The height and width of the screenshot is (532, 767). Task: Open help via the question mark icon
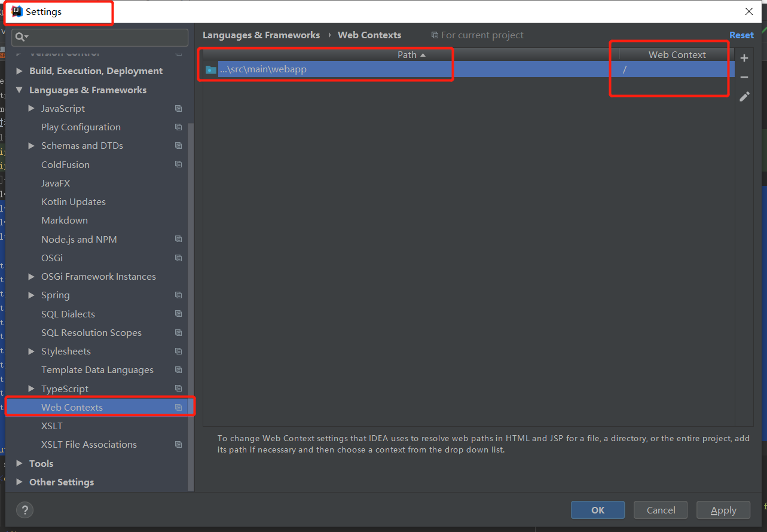coord(25,510)
